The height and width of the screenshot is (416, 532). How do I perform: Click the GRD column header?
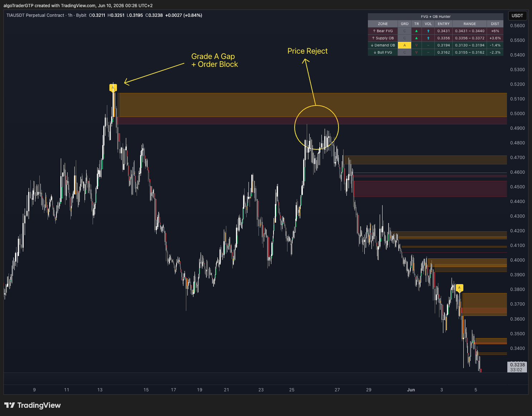(405, 24)
